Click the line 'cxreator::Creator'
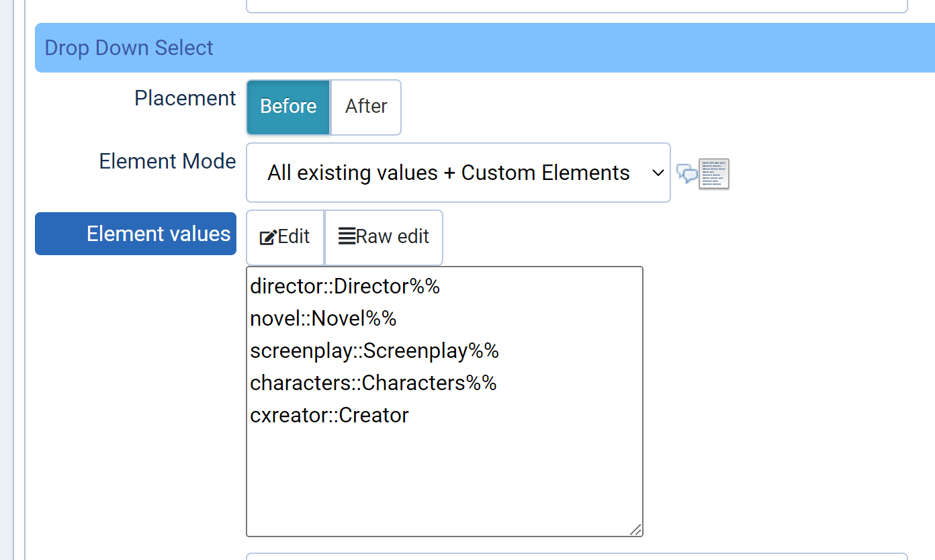 pos(329,415)
